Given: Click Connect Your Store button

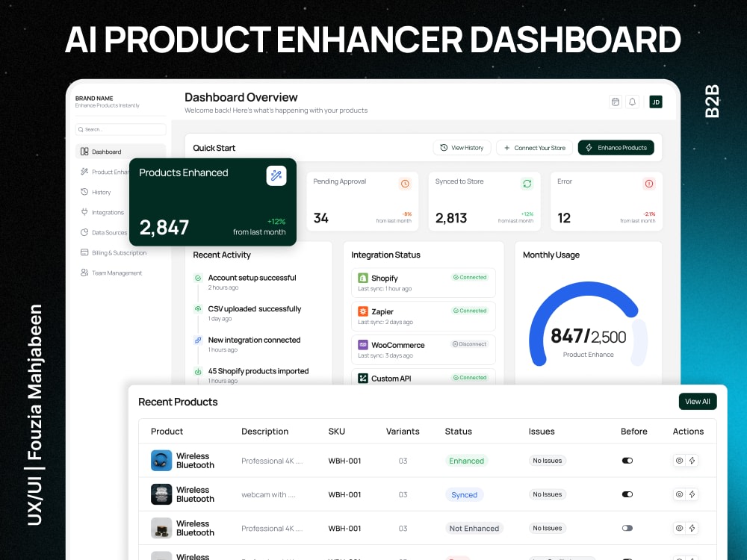Looking at the screenshot, I should 535,148.
